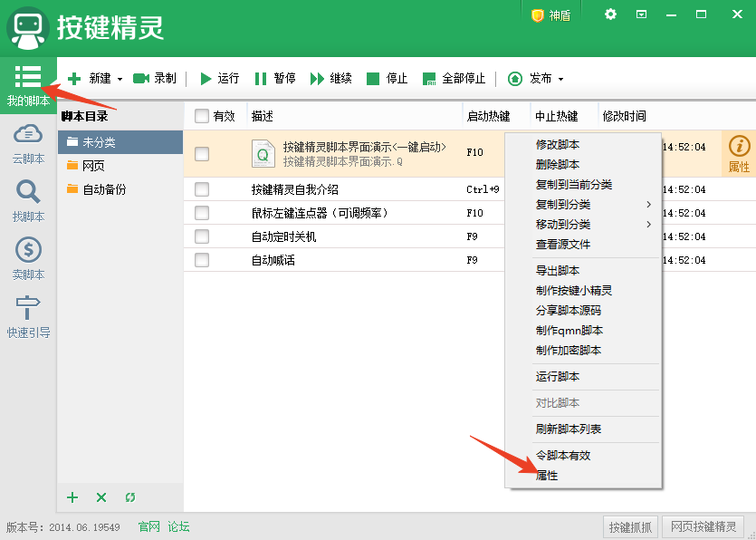Sort by the 中止热键 column header
The height and width of the screenshot is (540, 756).
(564, 116)
